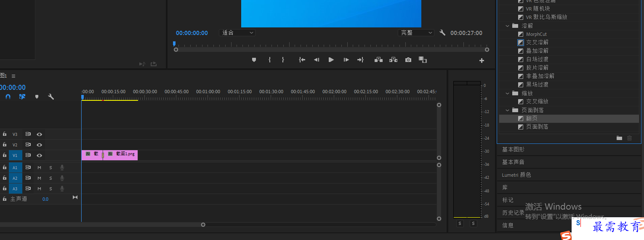Step back one frame
The height and width of the screenshot is (240, 644).
pyautogui.click(x=317, y=60)
